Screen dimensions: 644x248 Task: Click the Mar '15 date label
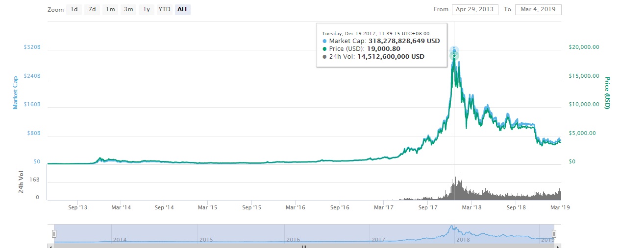207,207
